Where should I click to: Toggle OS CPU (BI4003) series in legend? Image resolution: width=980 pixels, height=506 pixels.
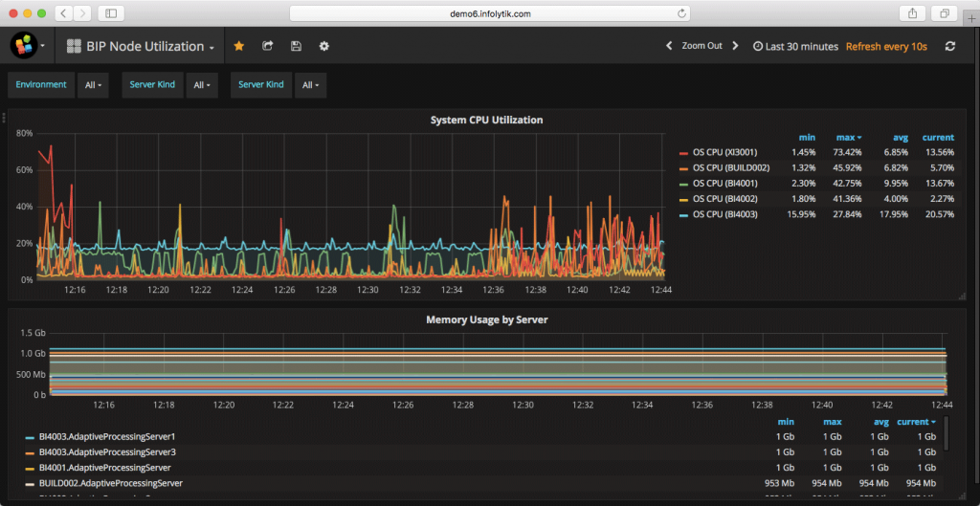click(724, 213)
